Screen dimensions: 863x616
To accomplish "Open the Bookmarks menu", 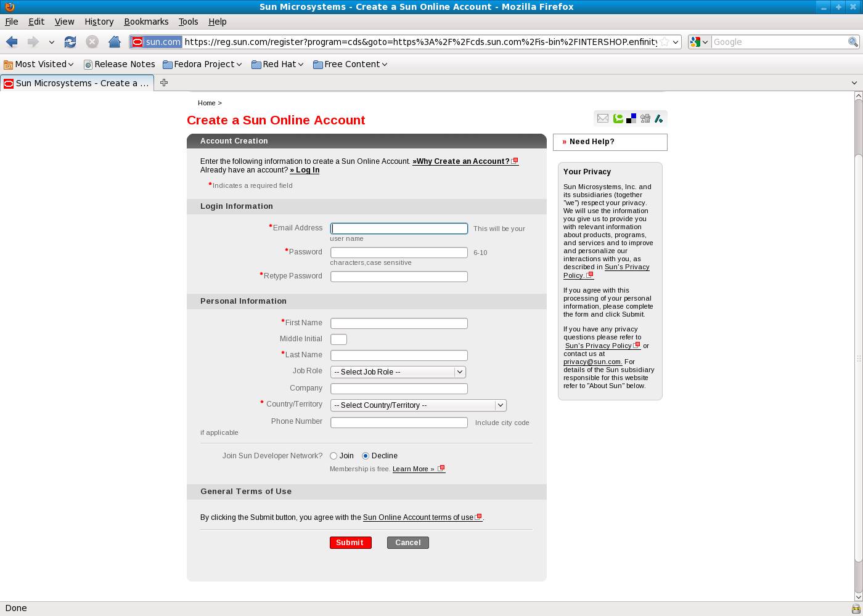I will (146, 22).
